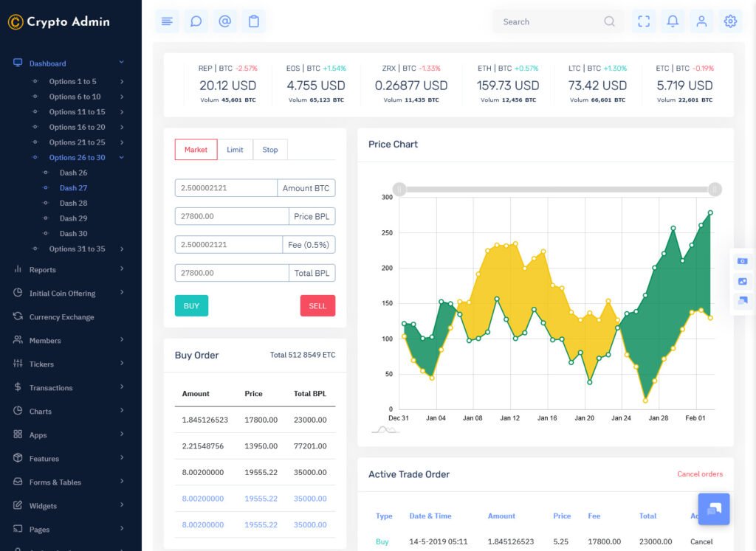Open the settings gear icon
Image resolution: width=756 pixels, height=551 pixels.
click(x=730, y=21)
